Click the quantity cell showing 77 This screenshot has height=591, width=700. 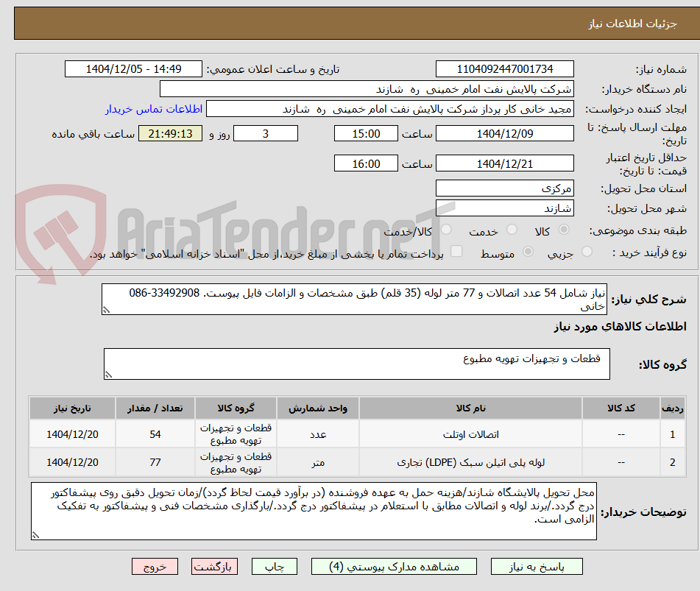click(x=155, y=462)
